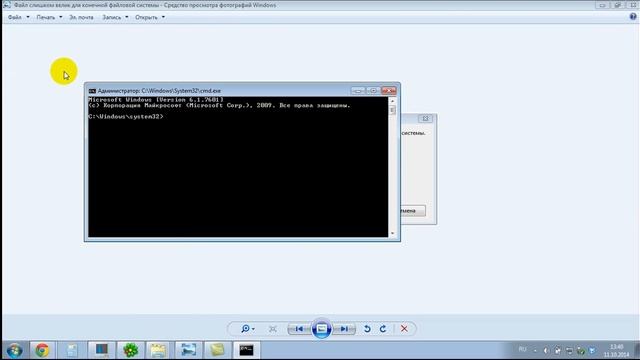
Task: Click the actual size button in the viewer toolbar
Action: (x=273, y=329)
